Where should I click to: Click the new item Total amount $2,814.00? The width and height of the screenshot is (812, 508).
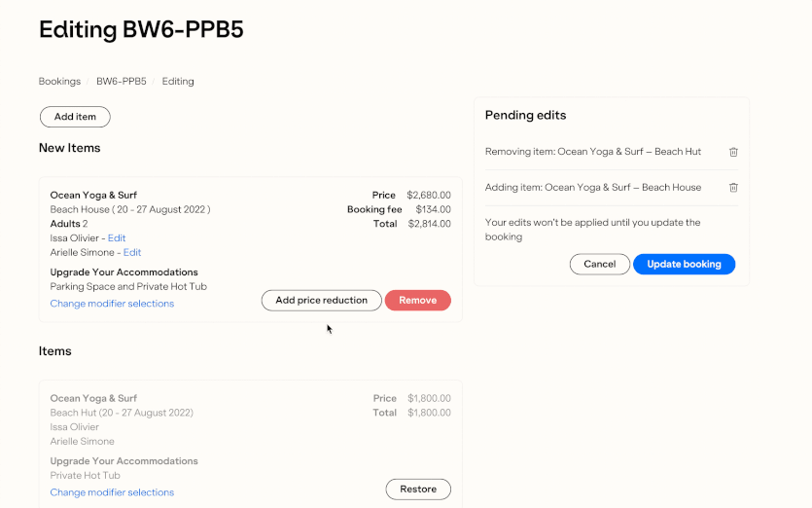tap(428, 224)
